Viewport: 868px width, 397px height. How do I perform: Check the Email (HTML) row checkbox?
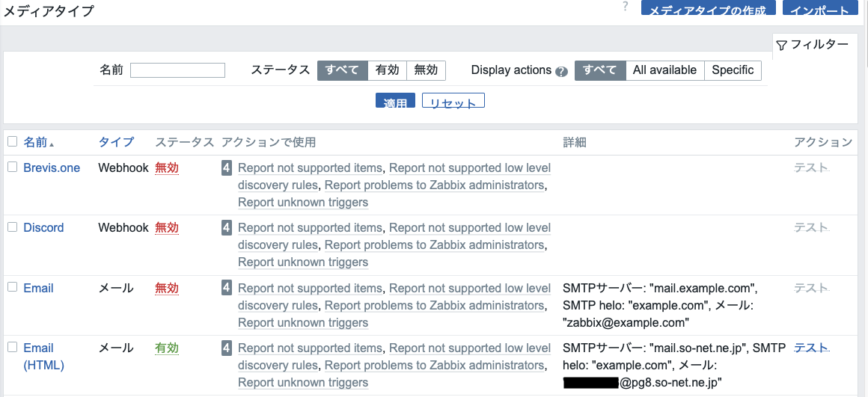click(x=12, y=347)
